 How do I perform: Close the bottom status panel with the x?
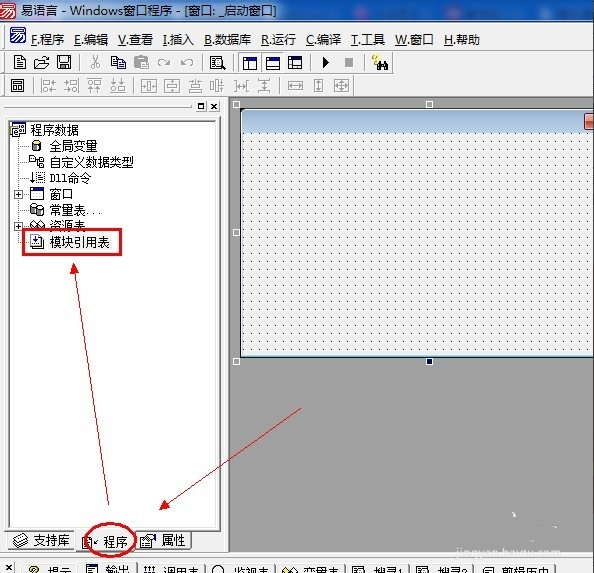9,568
